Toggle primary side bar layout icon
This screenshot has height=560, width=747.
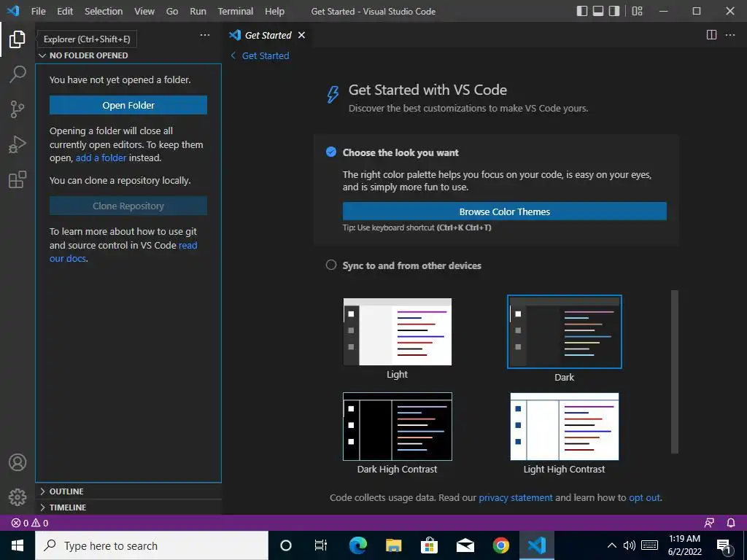point(581,11)
